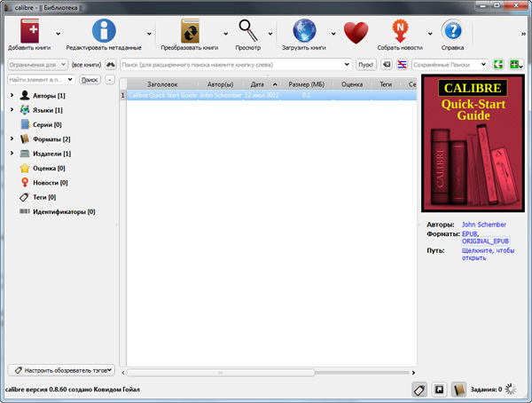The height and width of the screenshot is (403, 532).
Task: Open Help with the question mark icon
Action: pos(452,32)
